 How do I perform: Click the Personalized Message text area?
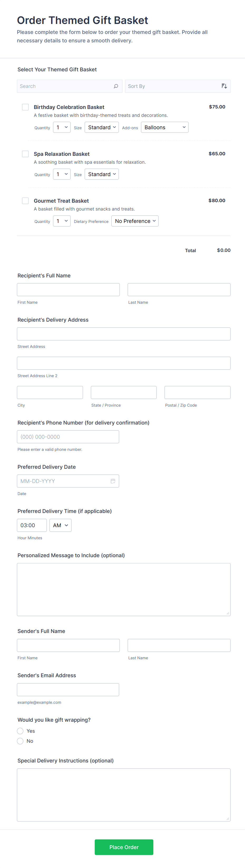(x=124, y=589)
